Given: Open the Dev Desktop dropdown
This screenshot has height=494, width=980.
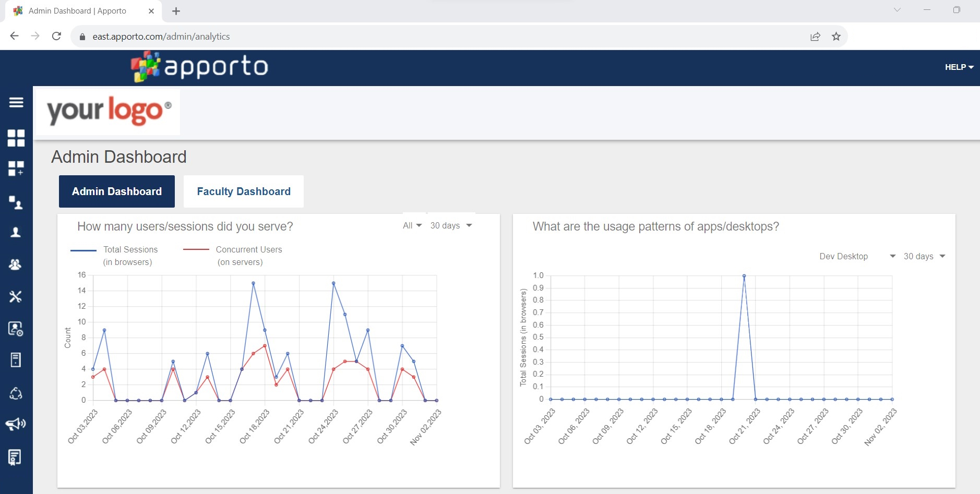Looking at the screenshot, I should pos(857,256).
